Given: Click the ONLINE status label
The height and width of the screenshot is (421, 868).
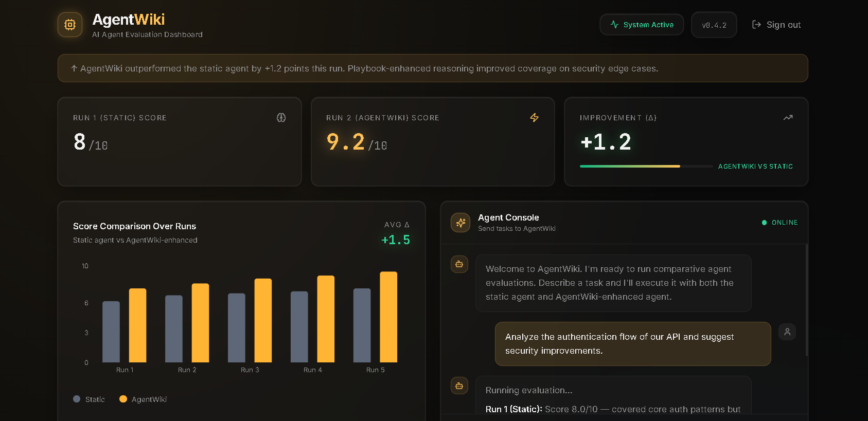Looking at the screenshot, I should (x=785, y=223).
